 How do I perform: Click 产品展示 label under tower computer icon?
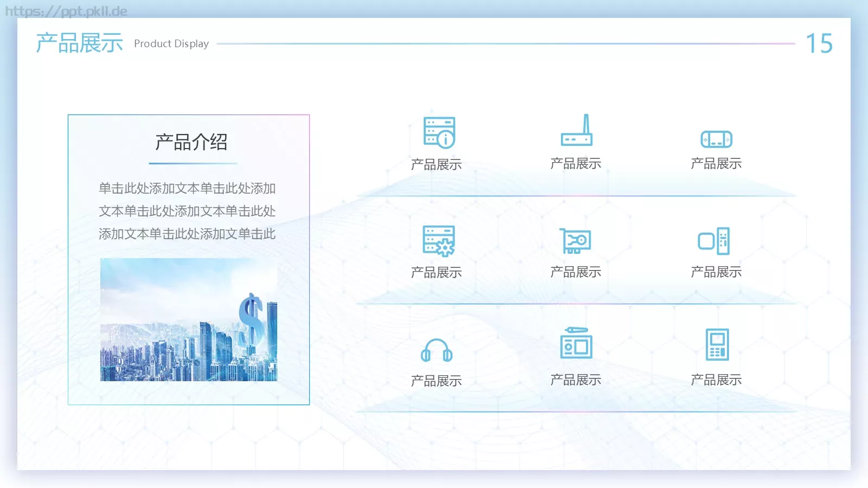(x=716, y=272)
